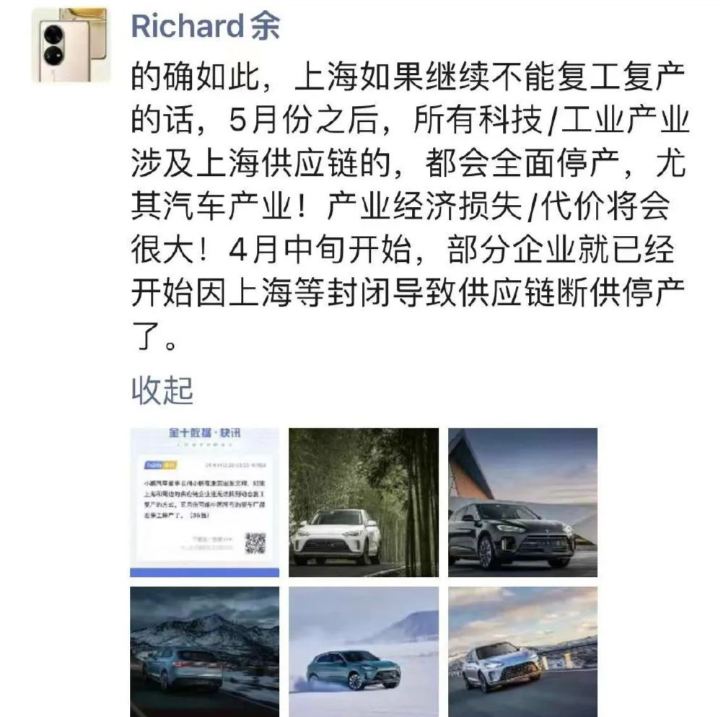Click the yellow-blue badge in the news thumbnail

click(159, 465)
